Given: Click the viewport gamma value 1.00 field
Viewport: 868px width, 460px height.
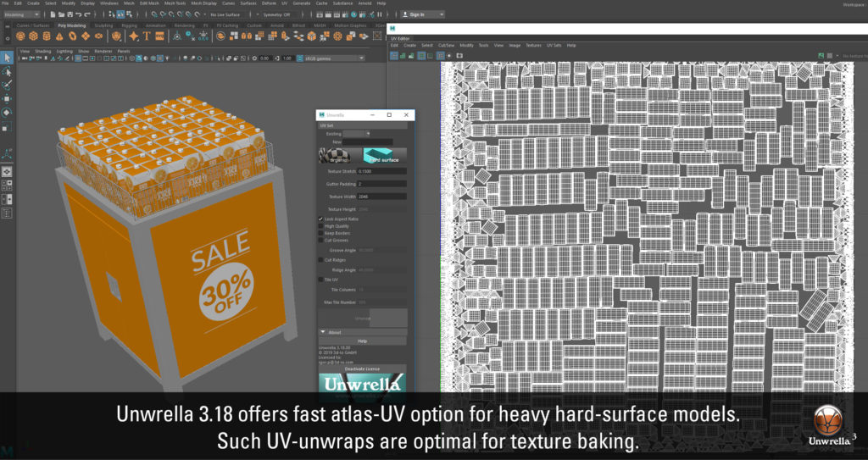Looking at the screenshot, I should pos(287,58).
